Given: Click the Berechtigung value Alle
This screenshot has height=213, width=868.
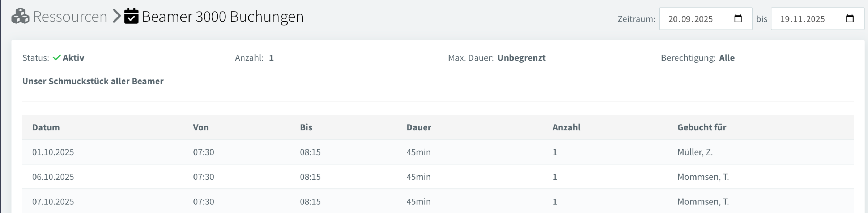Looking at the screenshot, I should [x=727, y=58].
